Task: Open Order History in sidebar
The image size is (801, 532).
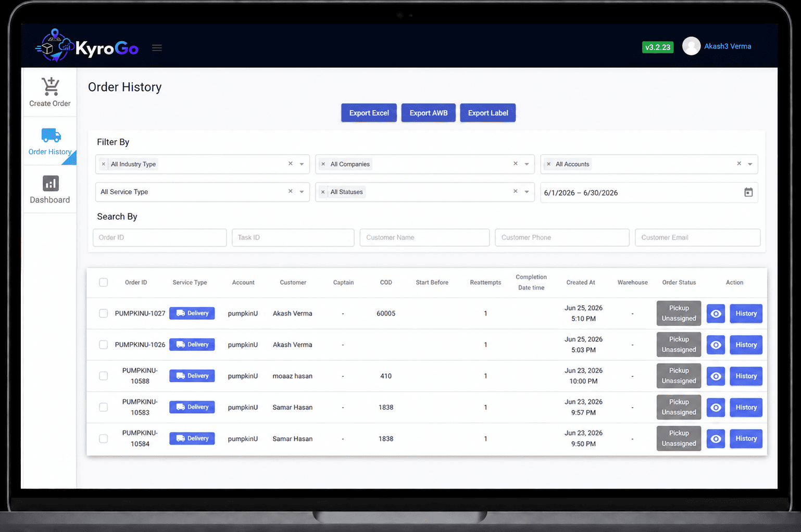Action: 50,141
